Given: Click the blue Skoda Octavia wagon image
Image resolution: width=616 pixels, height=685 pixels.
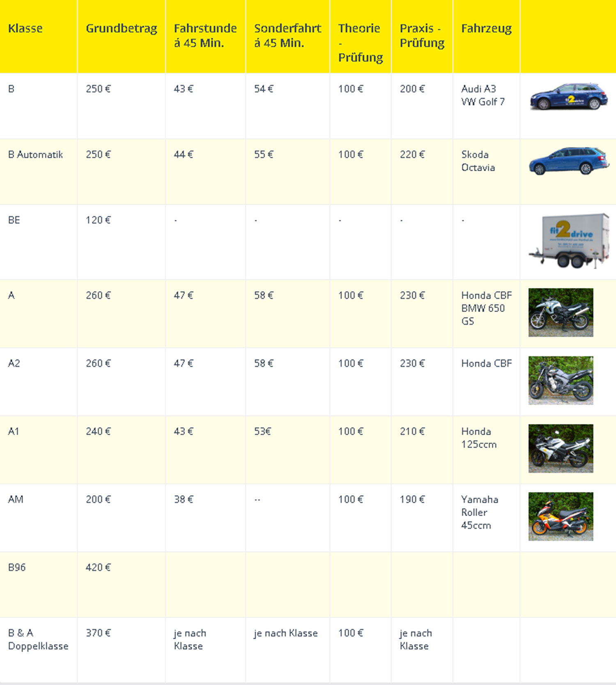Looking at the screenshot, I should tap(568, 161).
